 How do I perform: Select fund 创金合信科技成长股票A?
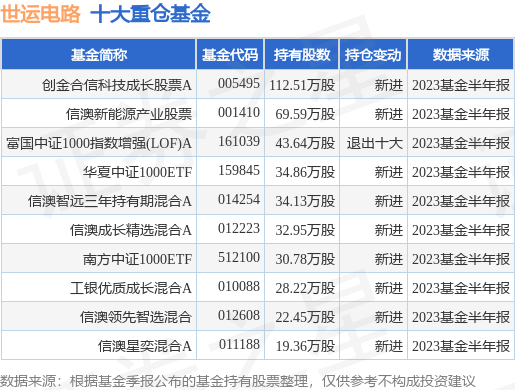click(117, 85)
